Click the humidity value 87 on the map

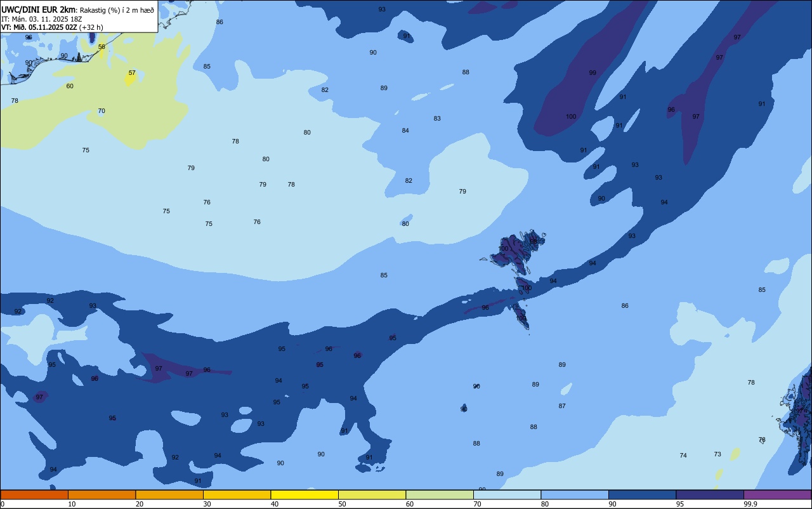point(562,406)
